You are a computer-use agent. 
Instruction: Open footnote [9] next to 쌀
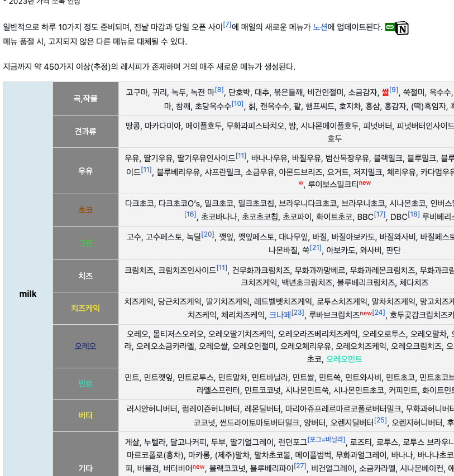point(394,90)
